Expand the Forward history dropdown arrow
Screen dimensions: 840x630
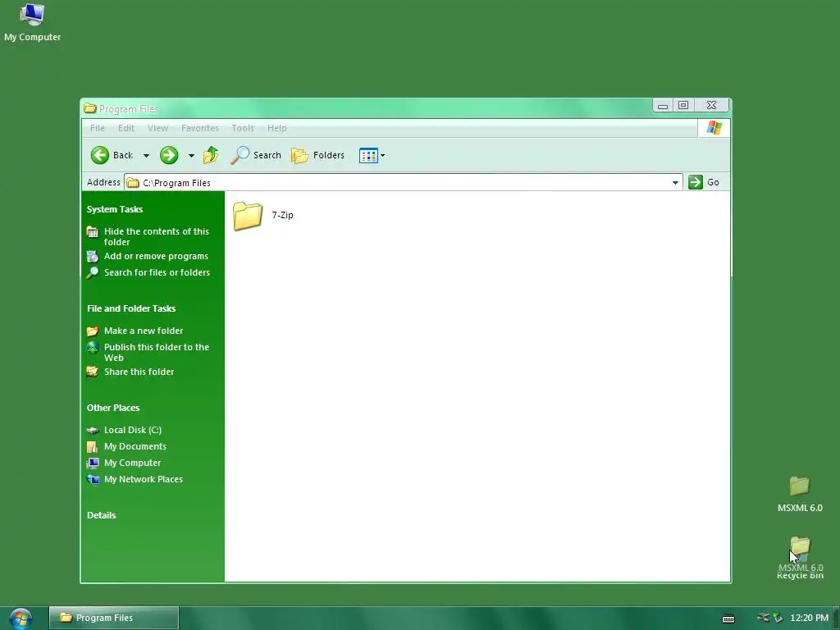pos(191,155)
